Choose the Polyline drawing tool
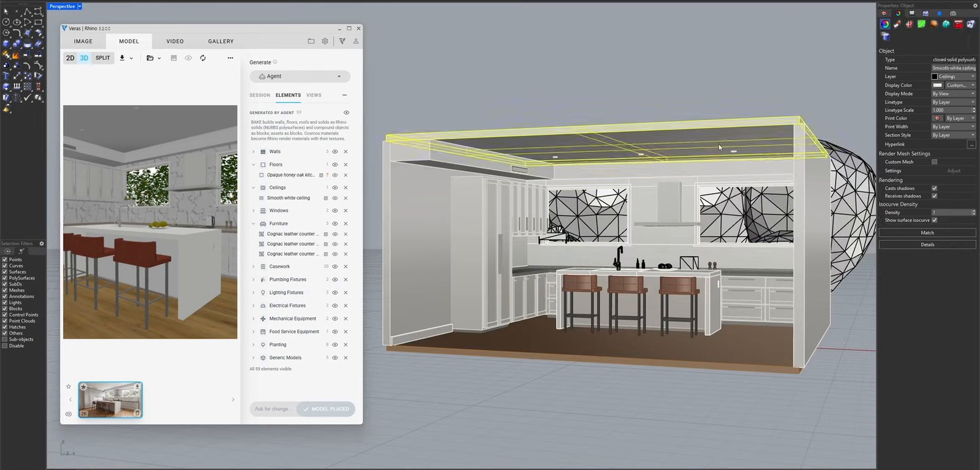This screenshot has height=470, width=980. 28,11
